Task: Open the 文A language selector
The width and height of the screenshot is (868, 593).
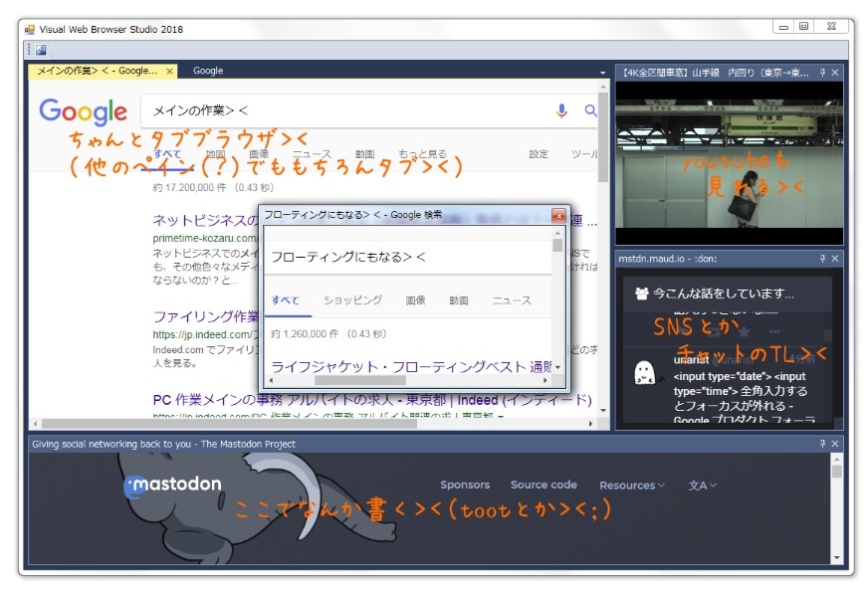Action: pos(702,486)
